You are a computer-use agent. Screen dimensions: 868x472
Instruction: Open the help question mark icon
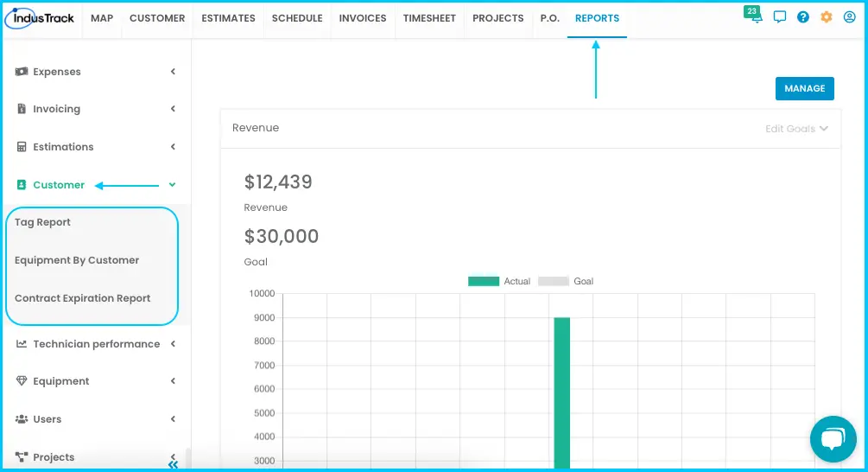point(802,17)
